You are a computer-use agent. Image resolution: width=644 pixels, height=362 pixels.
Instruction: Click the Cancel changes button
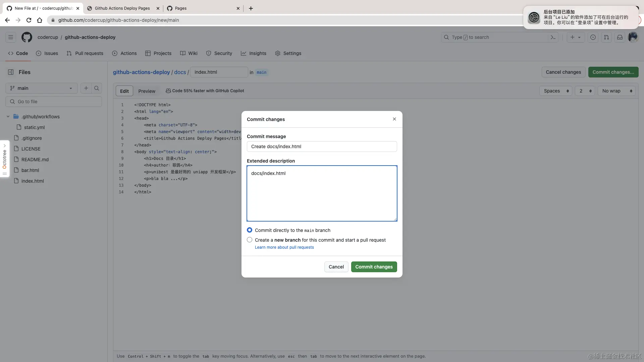tap(563, 72)
